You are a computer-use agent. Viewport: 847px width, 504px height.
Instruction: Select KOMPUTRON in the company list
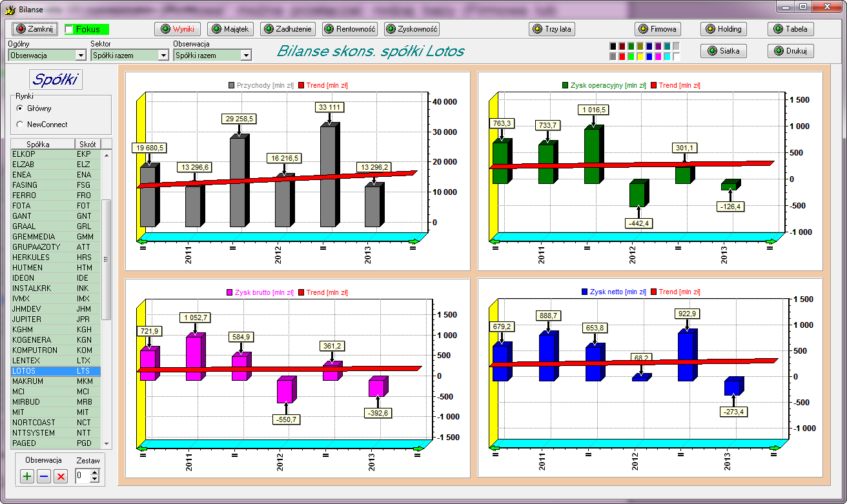(56, 350)
